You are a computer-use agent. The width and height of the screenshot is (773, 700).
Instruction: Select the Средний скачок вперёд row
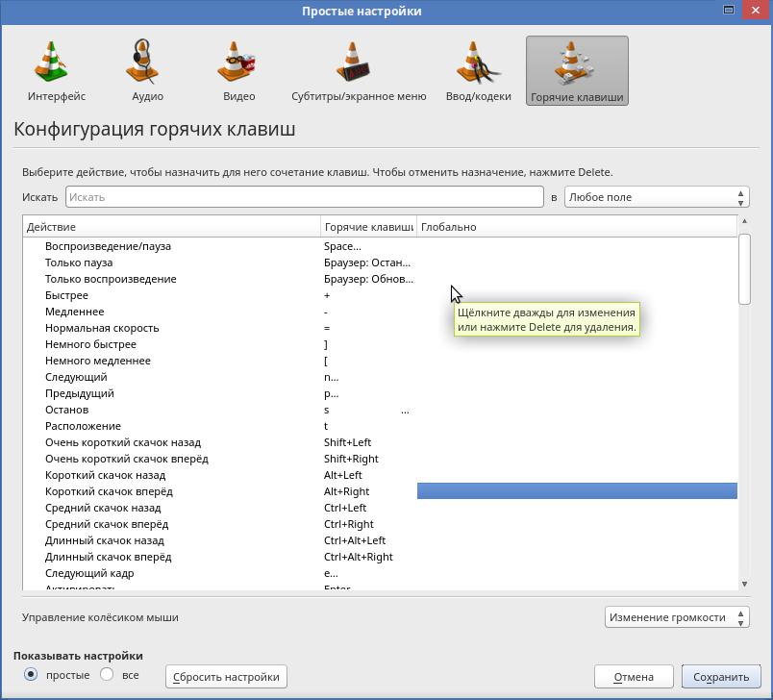[380, 523]
